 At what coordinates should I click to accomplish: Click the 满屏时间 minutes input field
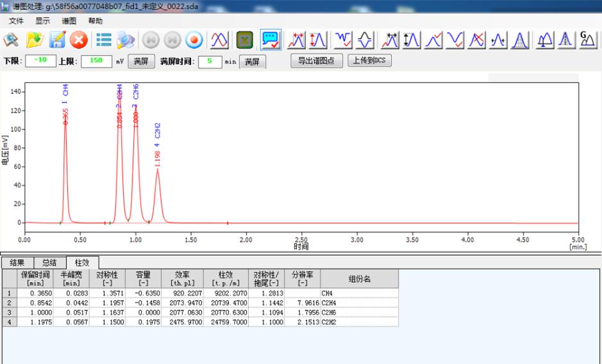click(x=210, y=62)
